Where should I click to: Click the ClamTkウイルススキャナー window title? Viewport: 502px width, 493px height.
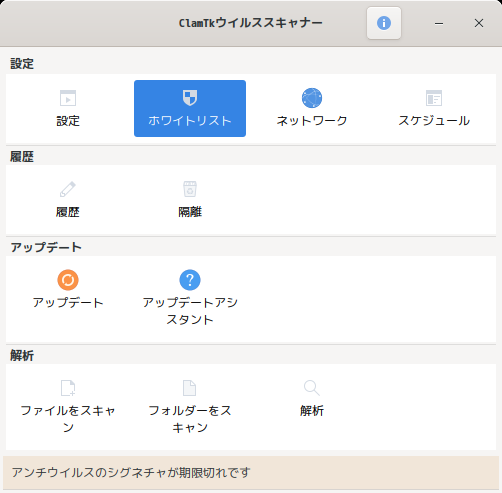click(x=251, y=23)
